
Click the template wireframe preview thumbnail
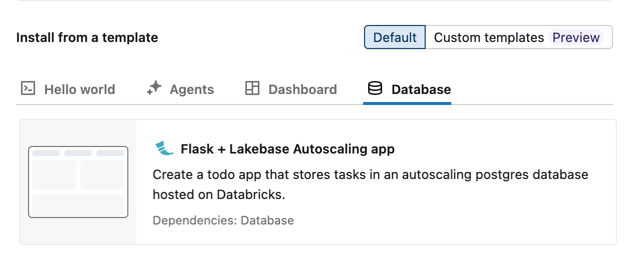pyautogui.click(x=78, y=182)
